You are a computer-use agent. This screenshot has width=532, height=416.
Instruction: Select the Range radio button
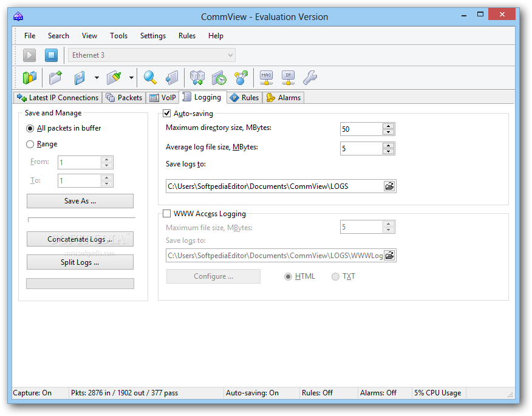point(30,144)
